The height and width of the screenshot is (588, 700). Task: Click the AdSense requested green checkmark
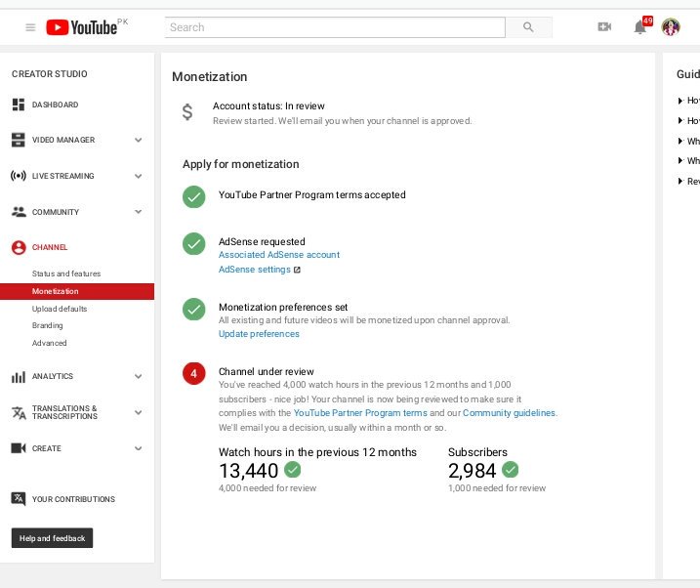coord(193,244)
